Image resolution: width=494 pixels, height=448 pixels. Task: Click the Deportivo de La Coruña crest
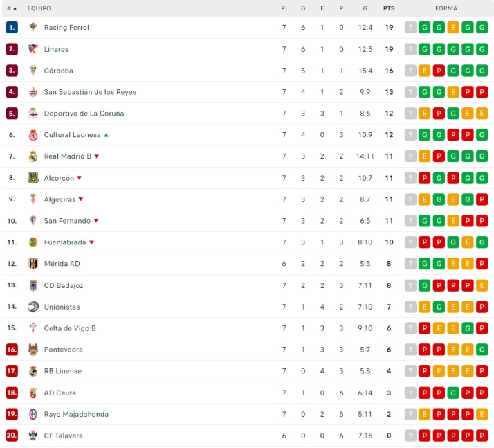tap(33, 114)
